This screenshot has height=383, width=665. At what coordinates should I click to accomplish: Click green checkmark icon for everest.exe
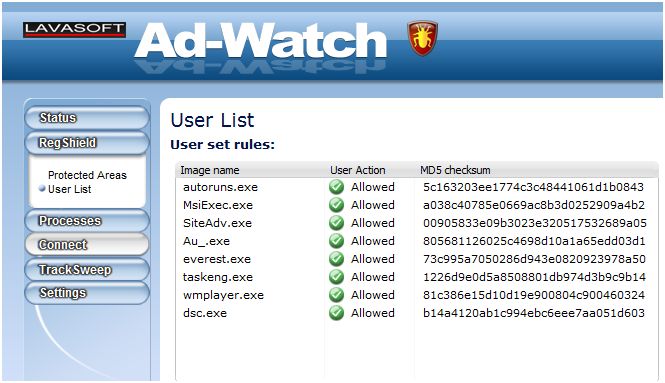[x=336, y=259]
